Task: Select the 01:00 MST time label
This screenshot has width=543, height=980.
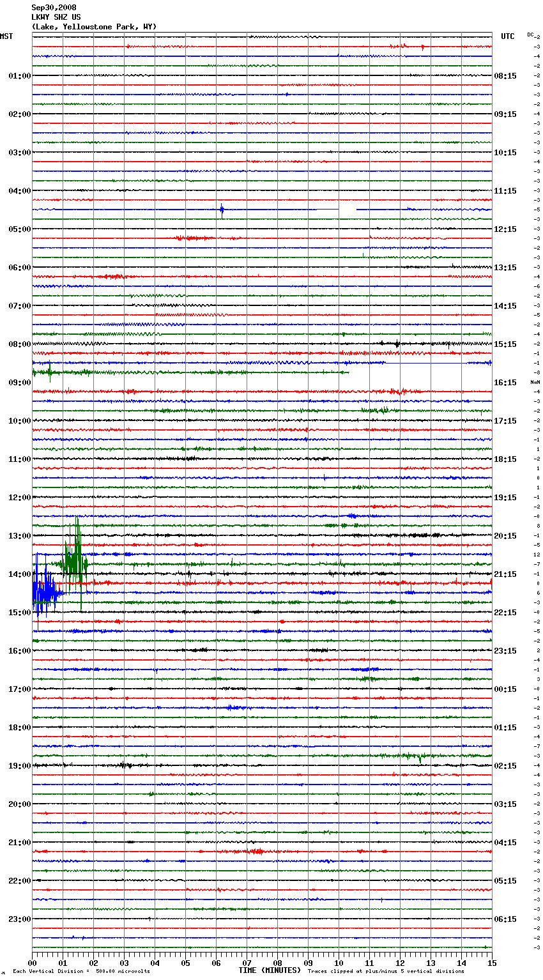Action: (20, 76)
